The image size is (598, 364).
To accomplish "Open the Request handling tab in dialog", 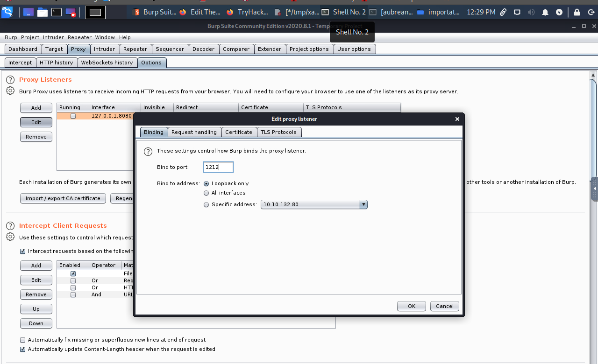I will [194, 132].
